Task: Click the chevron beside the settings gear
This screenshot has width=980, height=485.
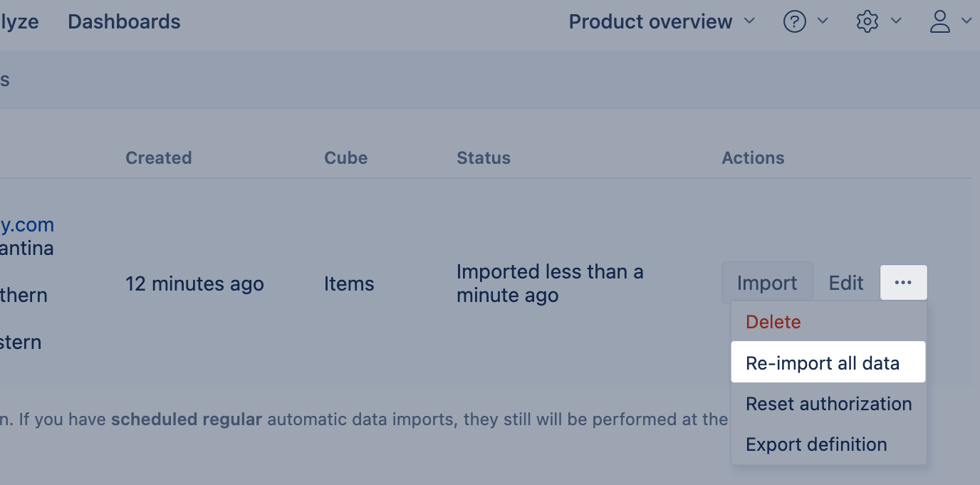Action: pyautogui.click(x=896, y=21)
